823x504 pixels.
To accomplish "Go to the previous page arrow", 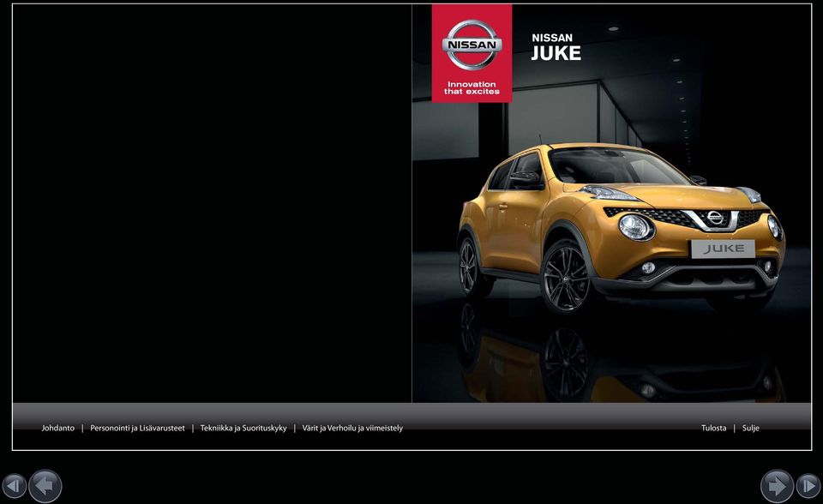I will tap(45, 486).
